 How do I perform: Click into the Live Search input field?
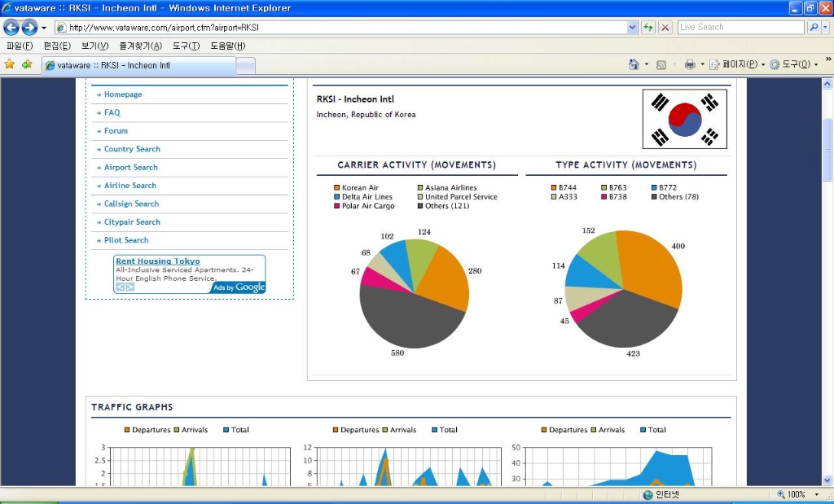point(740,27)
